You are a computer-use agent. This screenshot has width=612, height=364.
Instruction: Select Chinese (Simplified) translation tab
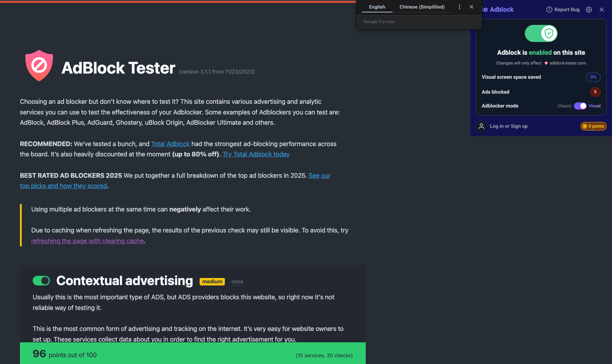tap(422, 7)
